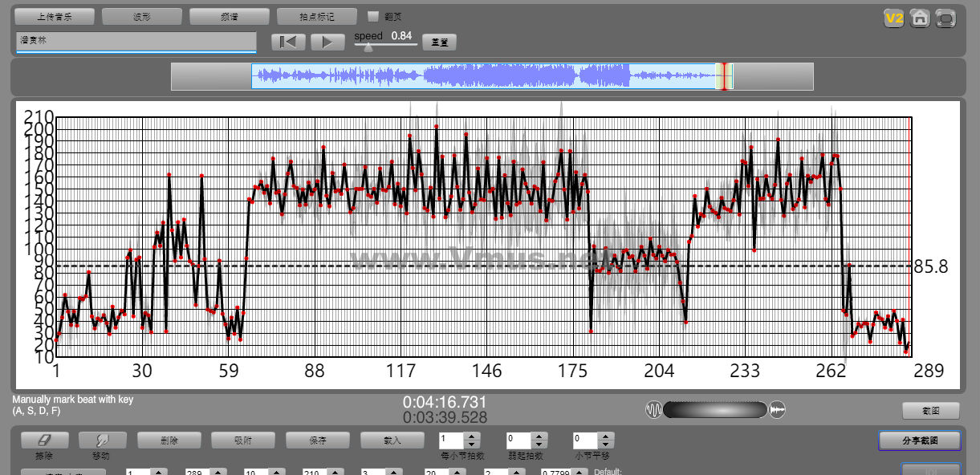Click the waveform icon right of gradient bar
The width and height of the screenshot is (980, 475).
coord(777,410)
